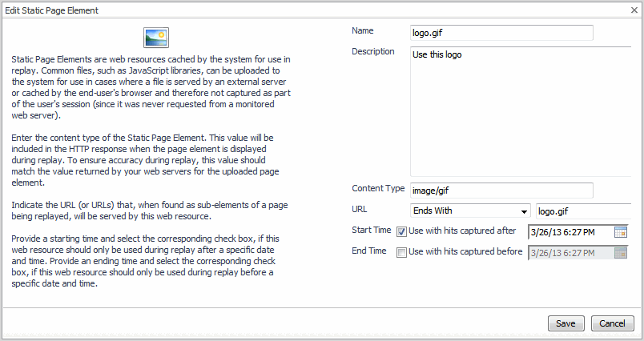The width and height of the screenshot is (644, 341).
Task: Click the Description field label
Action: [x=373, y=52]
